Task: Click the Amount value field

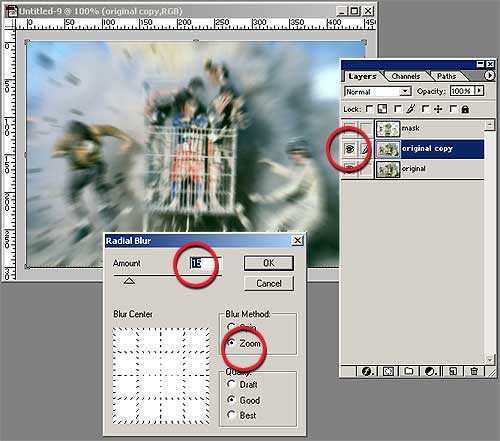Action: pos(205,263)
